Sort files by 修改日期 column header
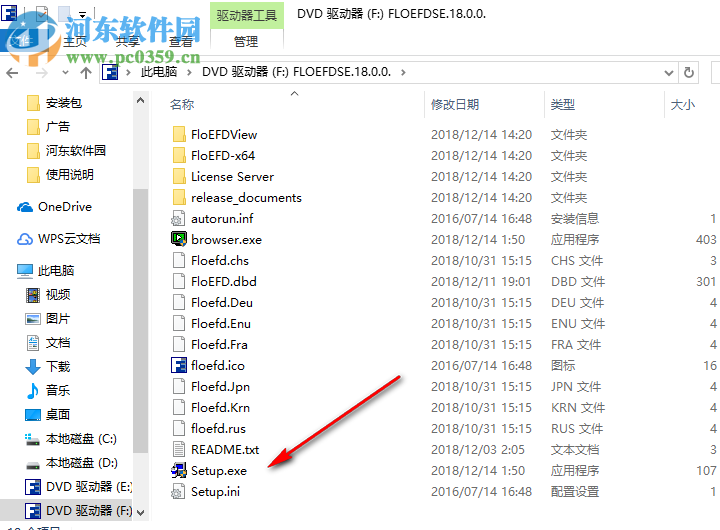The image size is (720, 530). [x=455, y=105]
